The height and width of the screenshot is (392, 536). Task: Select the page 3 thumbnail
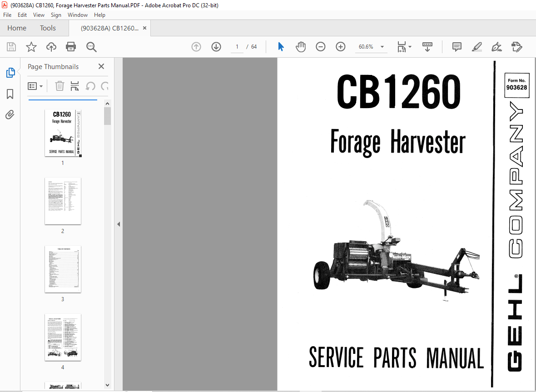point(63,269)
